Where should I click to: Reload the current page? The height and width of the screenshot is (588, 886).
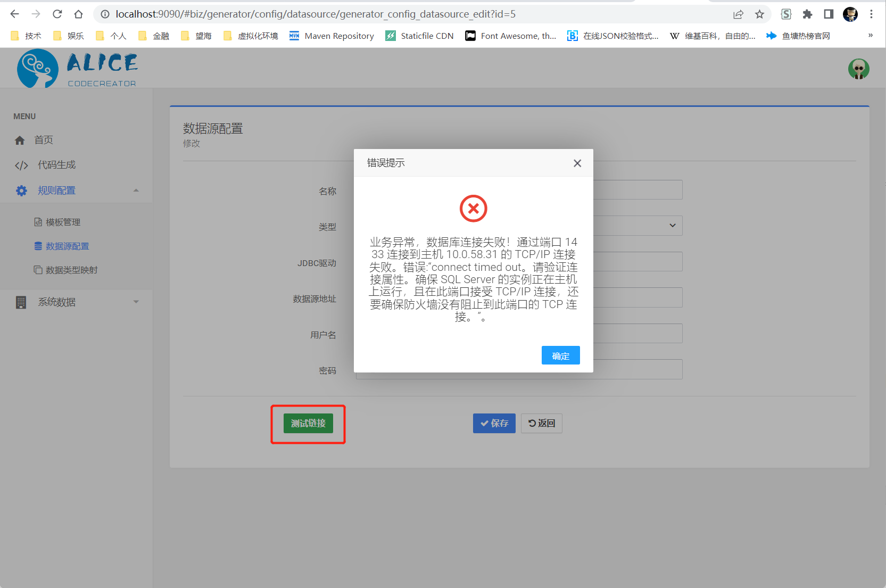[x=57, y=14]
